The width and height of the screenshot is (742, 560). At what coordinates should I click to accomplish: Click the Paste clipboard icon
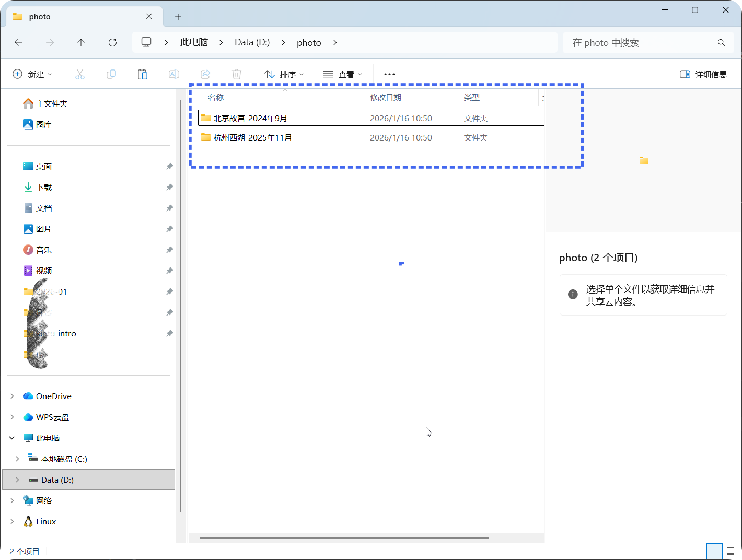point(143,74)
